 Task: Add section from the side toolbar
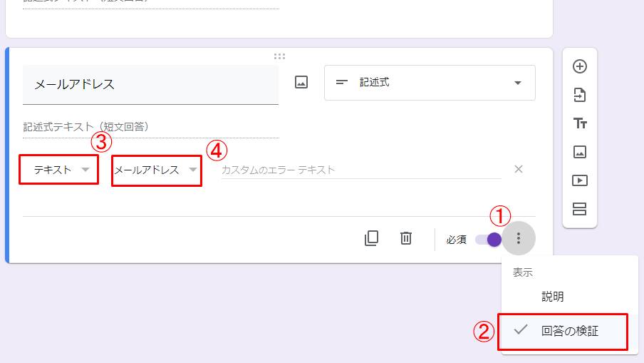pyautogui.click(x=579, y=209)
